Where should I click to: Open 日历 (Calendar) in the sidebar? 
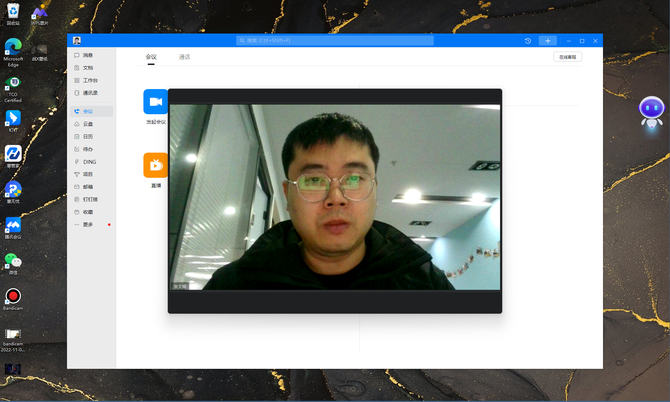point(87,136)
